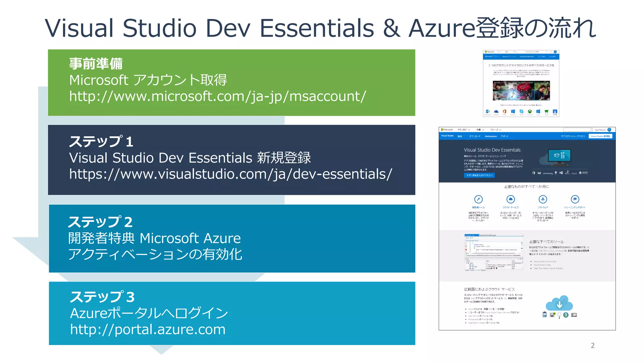Click the Xbox icon in services row
This screenshot has width=644, height=362.
[x=530, y=112]
